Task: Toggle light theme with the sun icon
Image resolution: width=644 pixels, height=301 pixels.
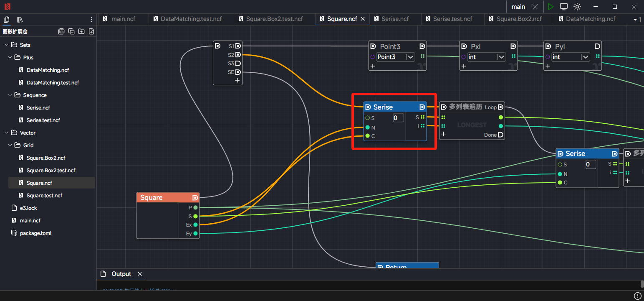Action: (577, 7)
